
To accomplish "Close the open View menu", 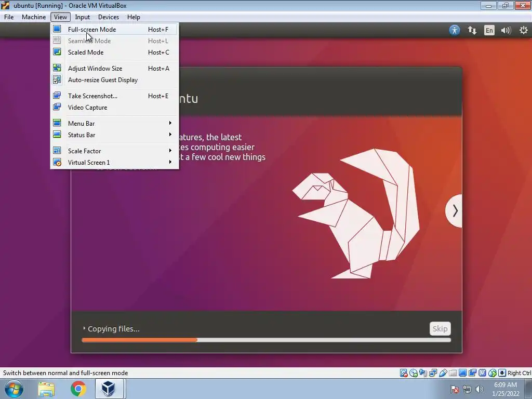I will tap(60, 17).
